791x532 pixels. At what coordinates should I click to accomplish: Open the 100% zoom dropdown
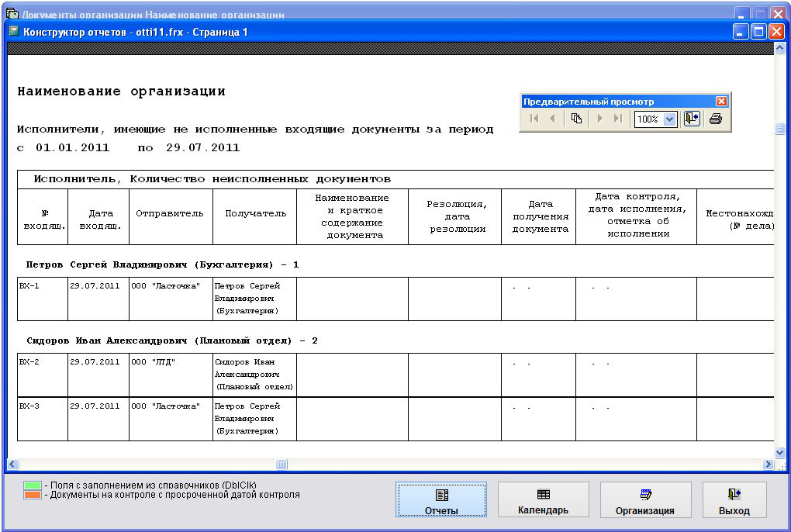[x=670, y=119]
